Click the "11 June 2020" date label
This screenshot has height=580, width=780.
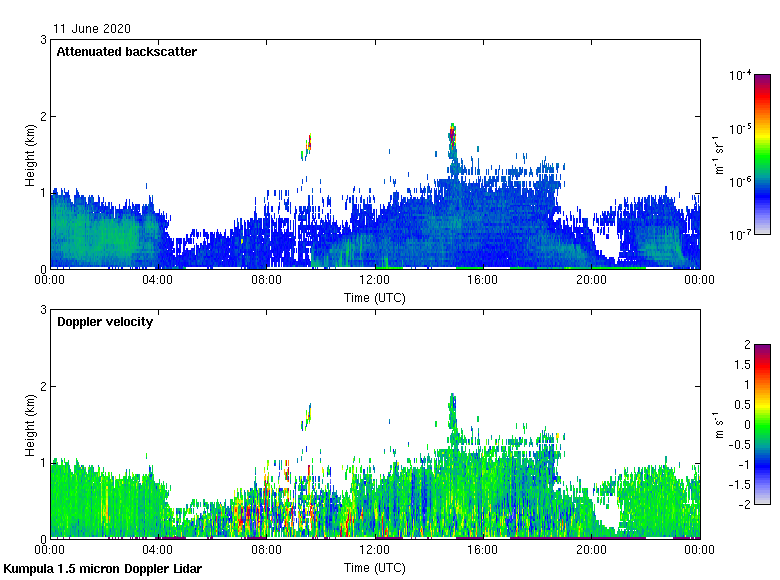click(92, 29)
